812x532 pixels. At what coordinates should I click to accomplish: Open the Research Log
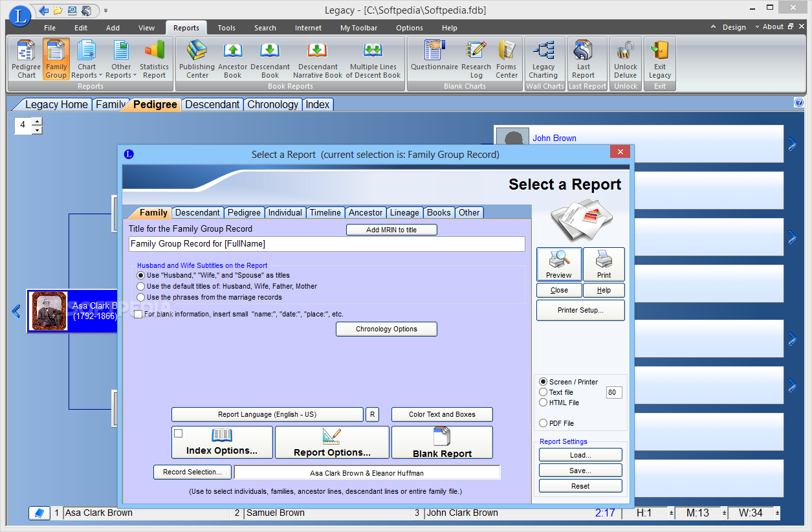tap(476, 59)
